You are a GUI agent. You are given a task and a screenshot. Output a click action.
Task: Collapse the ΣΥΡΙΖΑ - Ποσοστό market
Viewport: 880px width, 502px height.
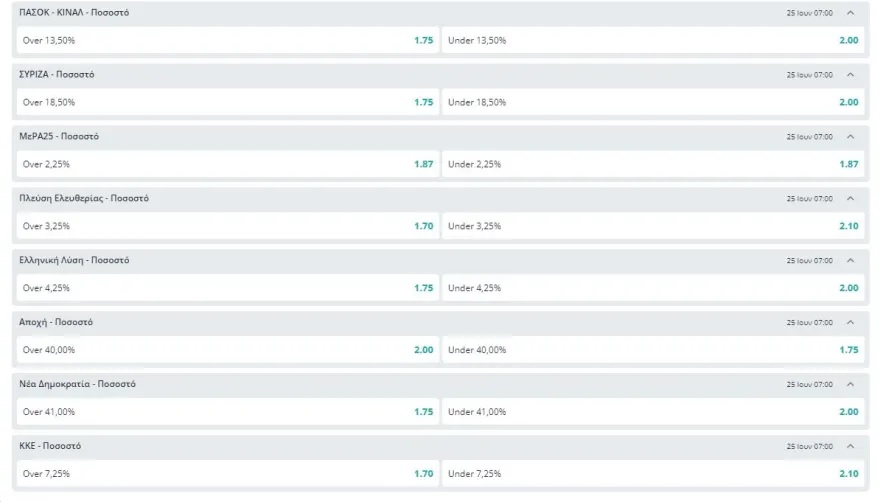pos(850,75)
